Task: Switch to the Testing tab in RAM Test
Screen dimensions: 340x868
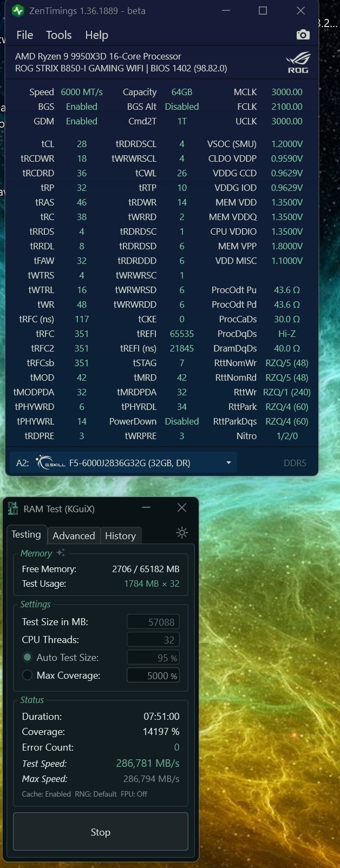Action: point(26,534)
